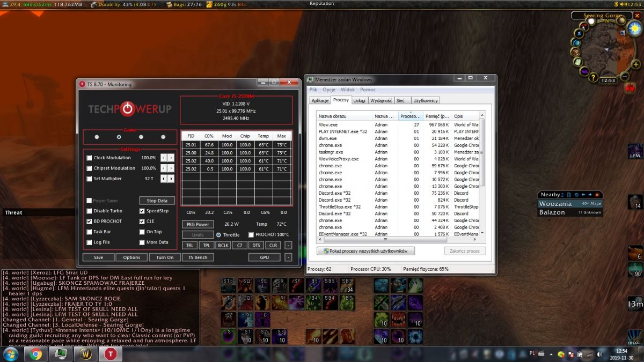
Task: Check the PROCHOT 100°C checkbox
Action: (x=251, y=235)
